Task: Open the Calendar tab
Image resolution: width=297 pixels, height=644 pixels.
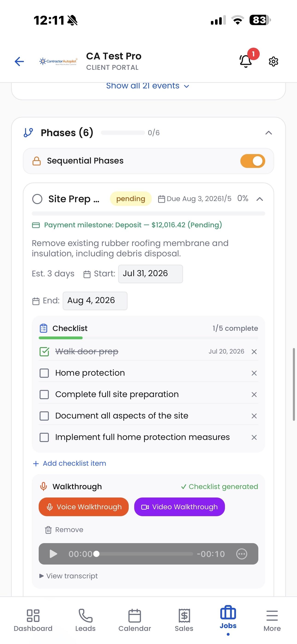Action: (134, 620)
